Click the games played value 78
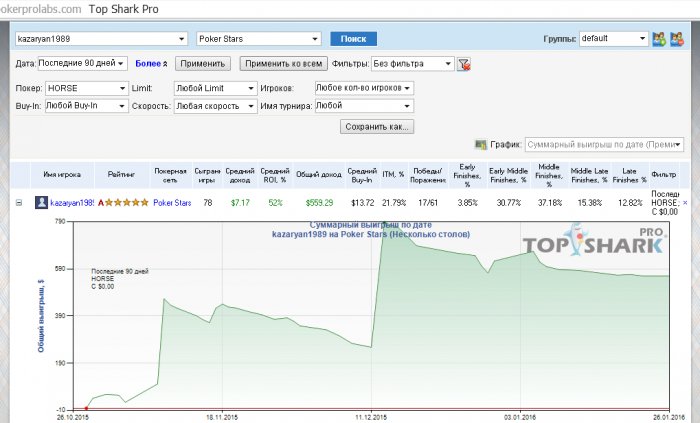The width and height of the screenshot is (700, 423). pos(208,203)
